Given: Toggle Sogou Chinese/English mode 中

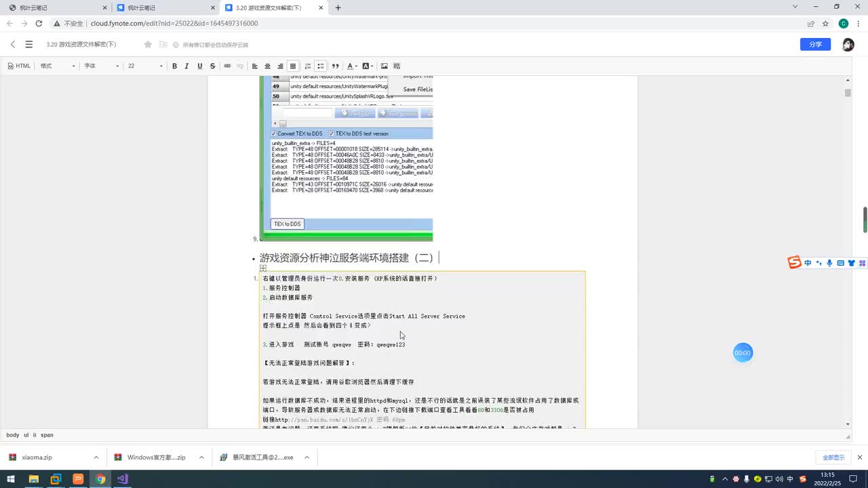Looking at the screenshot, I should point(808,263).
